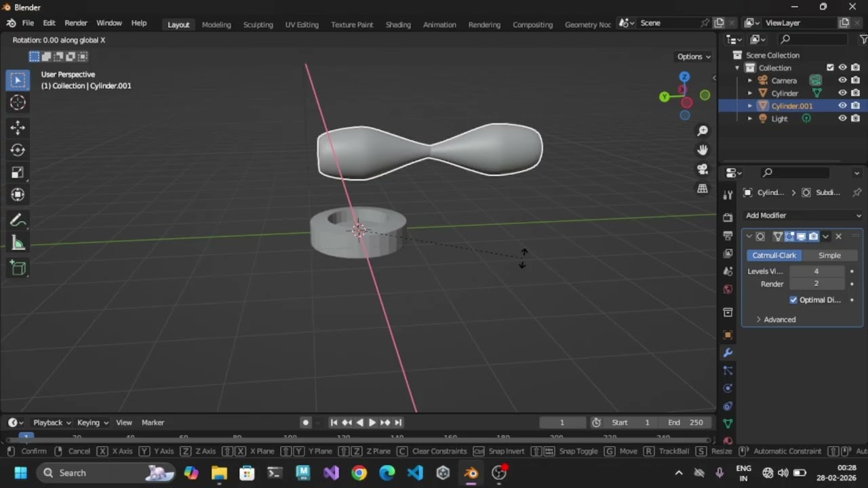The width and height of the screenshot is (868, 488).
Task: Open the Scene properties tab
Action: [728, 271]
